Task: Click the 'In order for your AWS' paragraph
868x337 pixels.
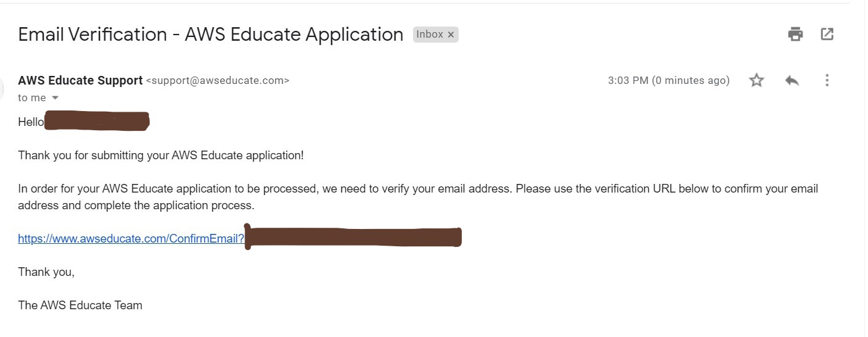Action: click(418, 197)
